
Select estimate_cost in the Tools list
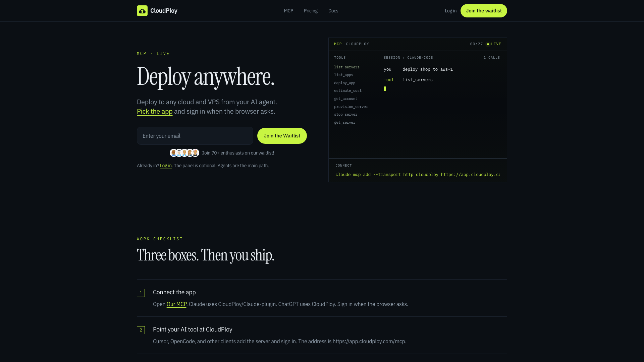[x=348, y=91]
